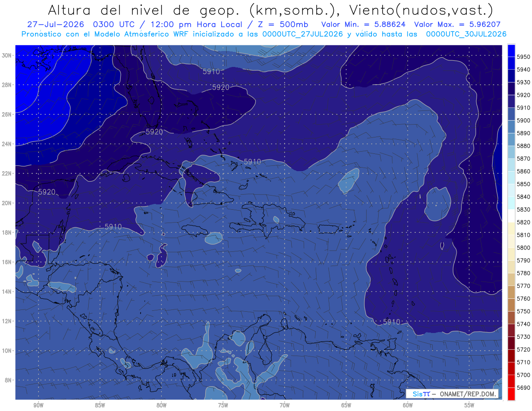Click the '85W' longitude axis label
Screen dimensions: 532x411
[x=100, y=405]
